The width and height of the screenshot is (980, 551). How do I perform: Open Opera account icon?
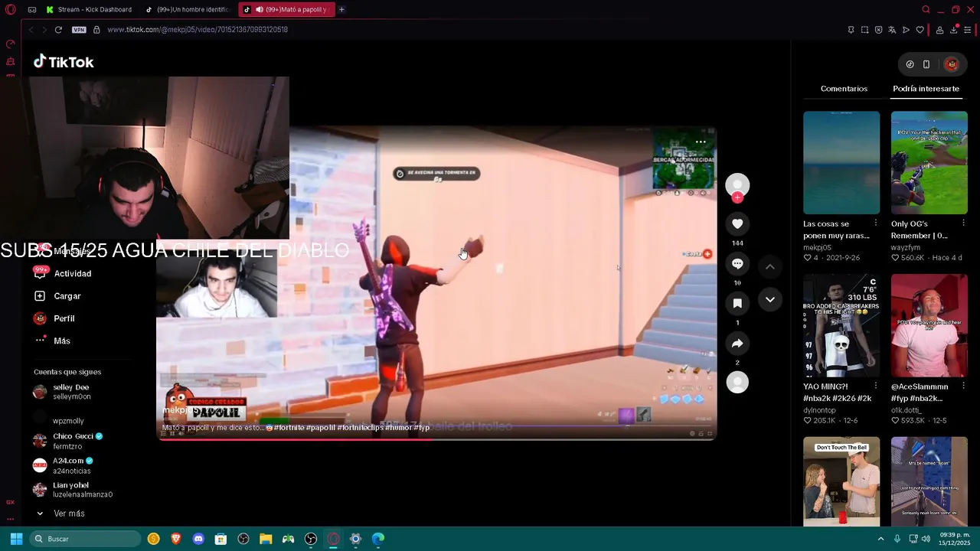(x=939, y=30)
